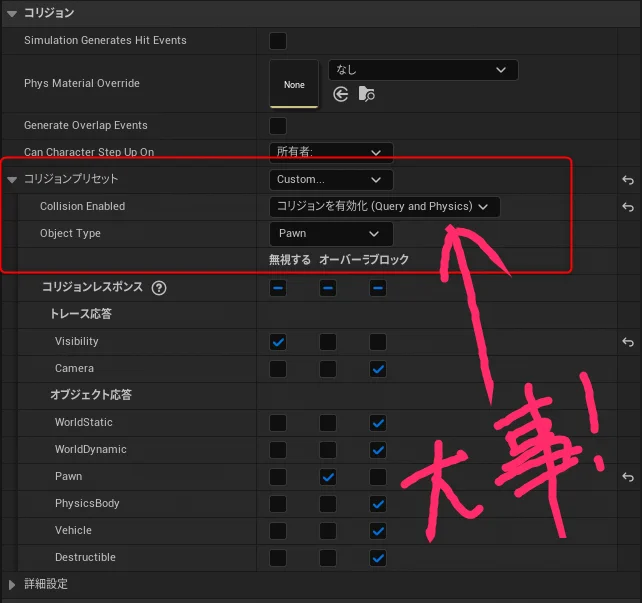
Task: Open the Object Type Pawn dropdown
Action: 331,234
